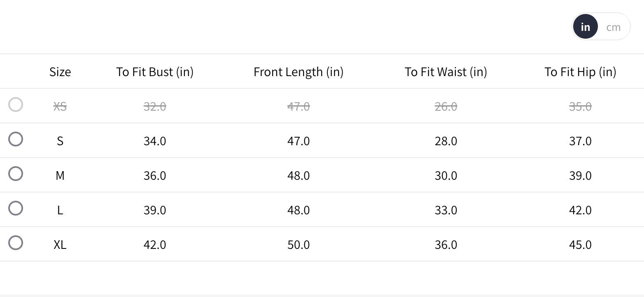Select the M size radio button
The width and height of the screenshot is (644, 297).
16,174
